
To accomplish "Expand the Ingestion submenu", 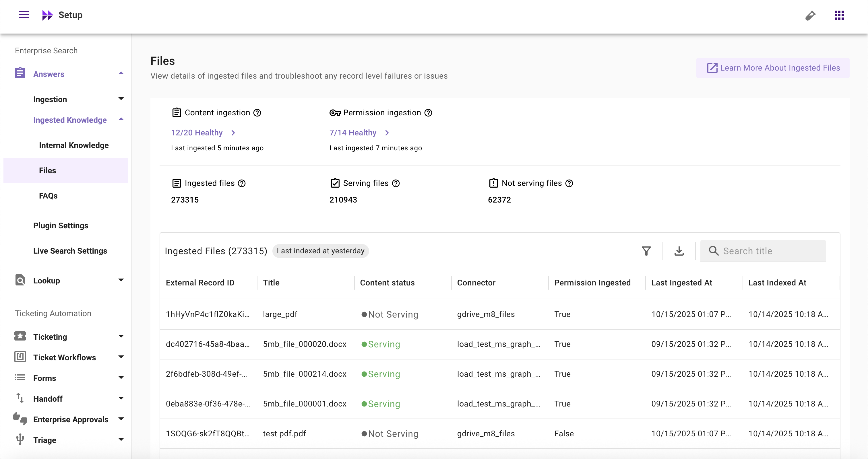I will tap(121, 99).
